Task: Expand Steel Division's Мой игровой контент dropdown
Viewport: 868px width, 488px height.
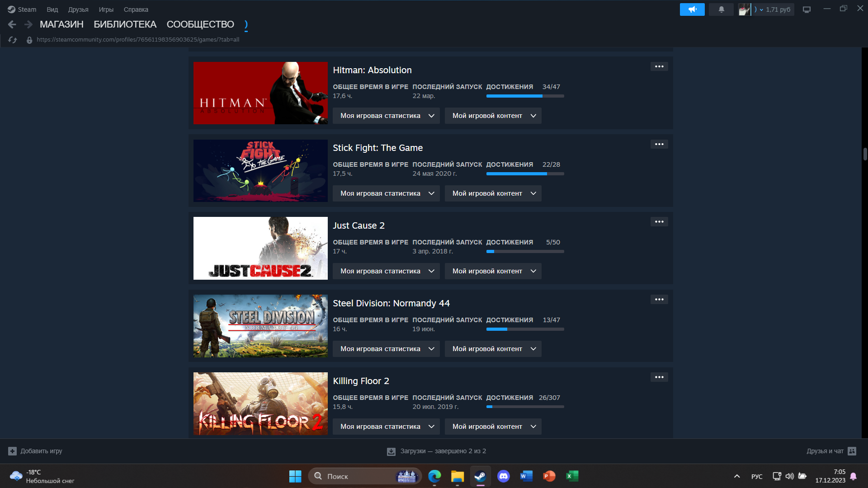Action: pyautogui.click(x=493, y=349)
